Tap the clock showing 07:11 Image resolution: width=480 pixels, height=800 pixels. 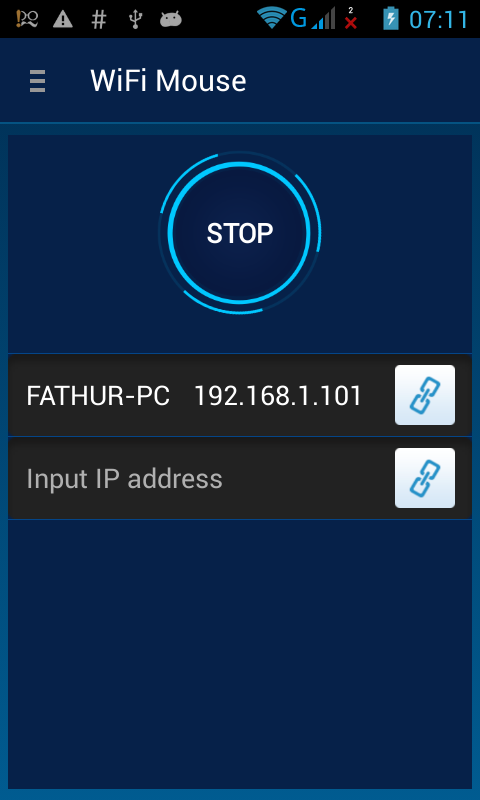click(439, 19)
